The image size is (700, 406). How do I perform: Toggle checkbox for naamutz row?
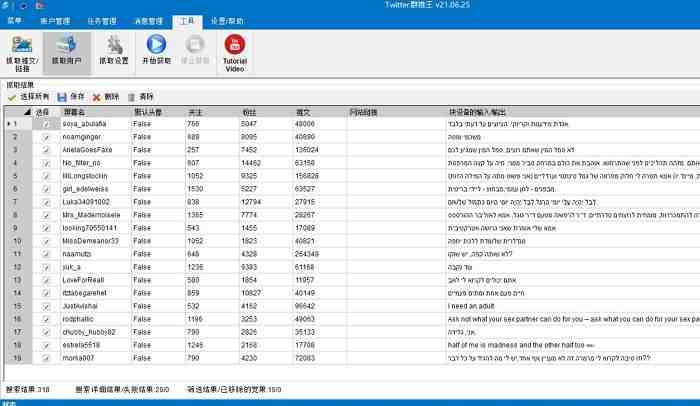click(46, 254)
